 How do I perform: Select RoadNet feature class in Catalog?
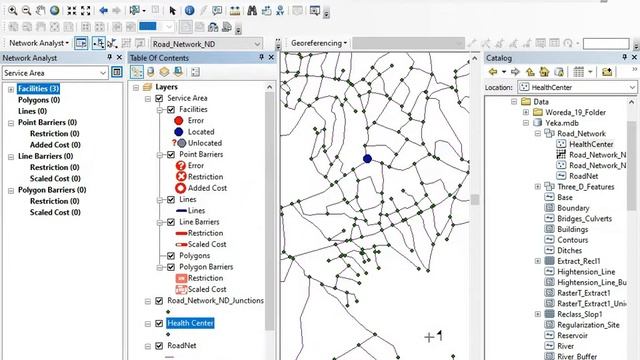point(583,176)
